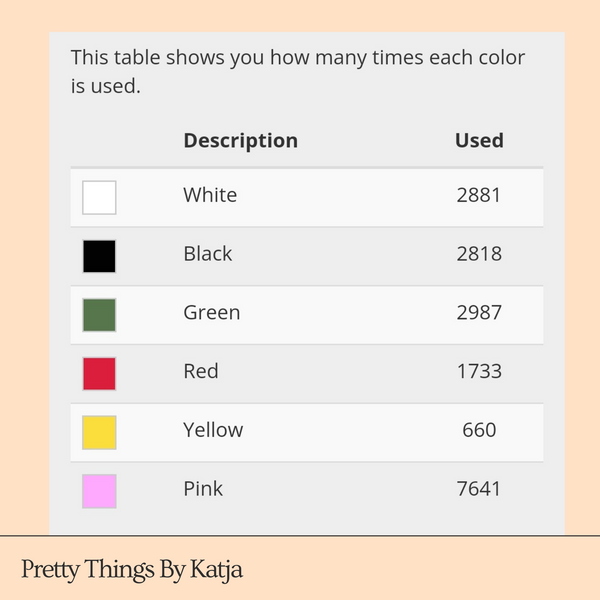Image resolution: width=600 pixels, height=600 pixels.
Task: Click the Pretty Things By Katja text
Action: pyautogui.click(x=132, y=570)
